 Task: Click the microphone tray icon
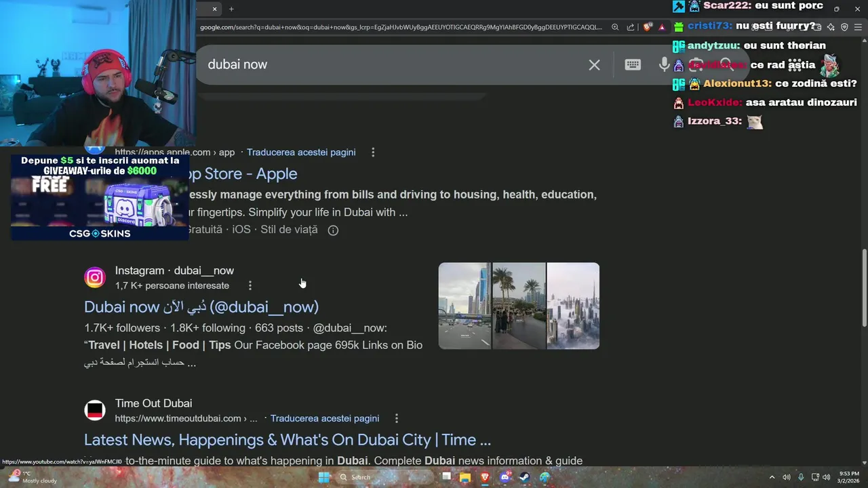[x=801, y=477]
